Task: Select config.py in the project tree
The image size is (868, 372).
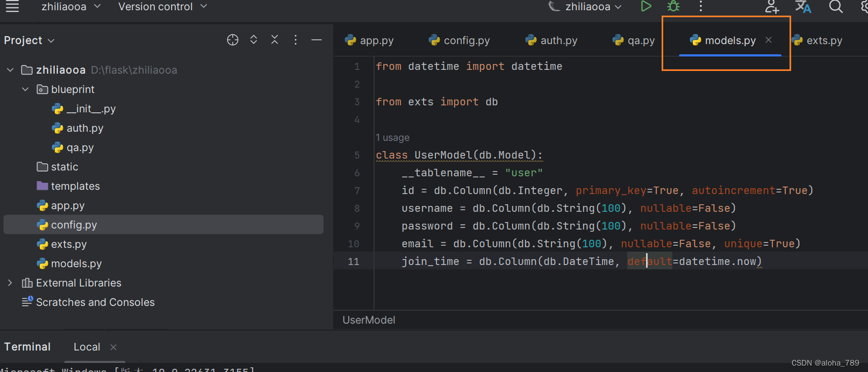Action: pos(163,225)
